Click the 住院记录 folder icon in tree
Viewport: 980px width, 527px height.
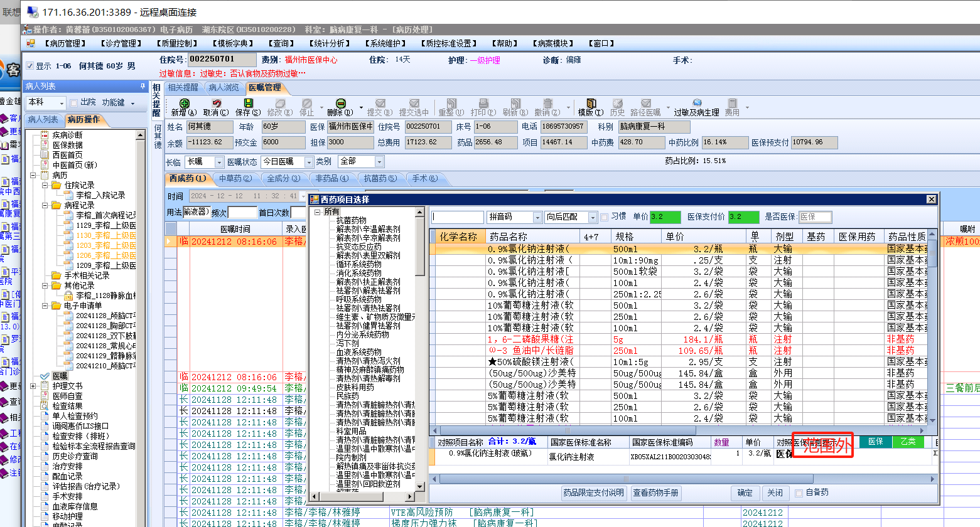click(57, 185)
